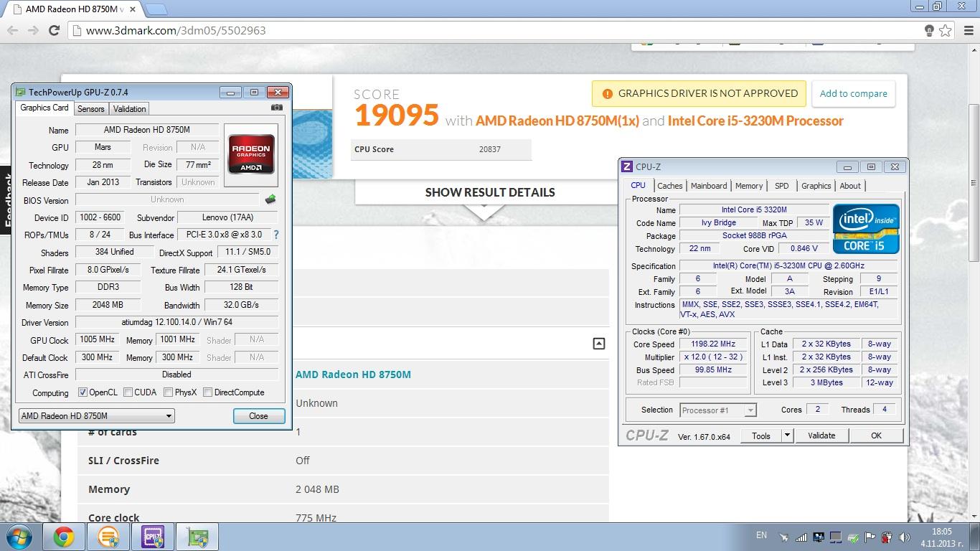980x551 pixels.
Task: Toggle the DirectCompute checkbox in GPU-Z
Action: [207, 392]
